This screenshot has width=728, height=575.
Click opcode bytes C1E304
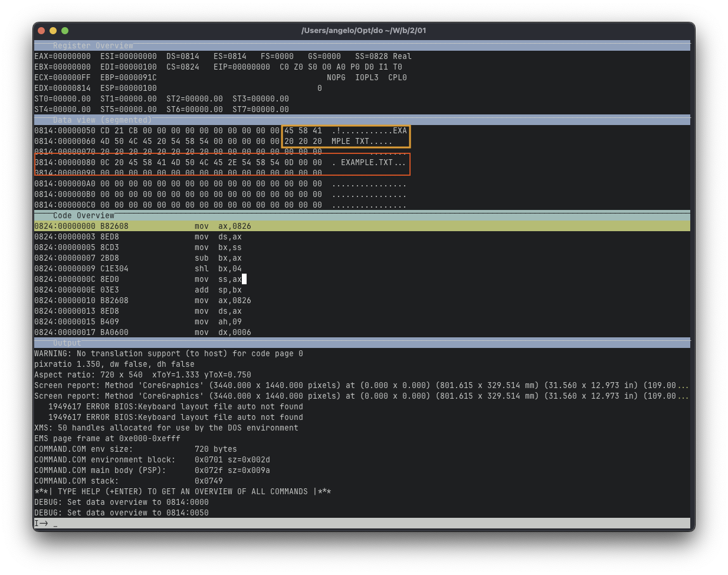click(114, 268)
